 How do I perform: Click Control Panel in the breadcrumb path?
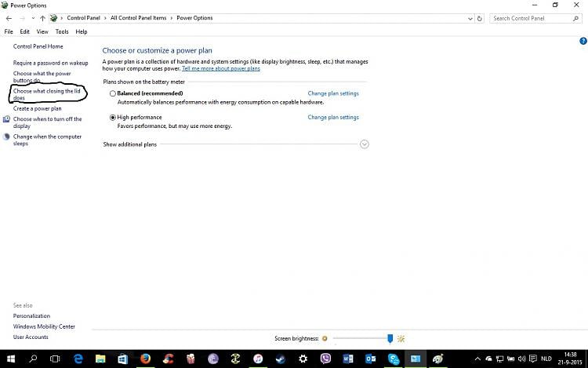point(84,18)
